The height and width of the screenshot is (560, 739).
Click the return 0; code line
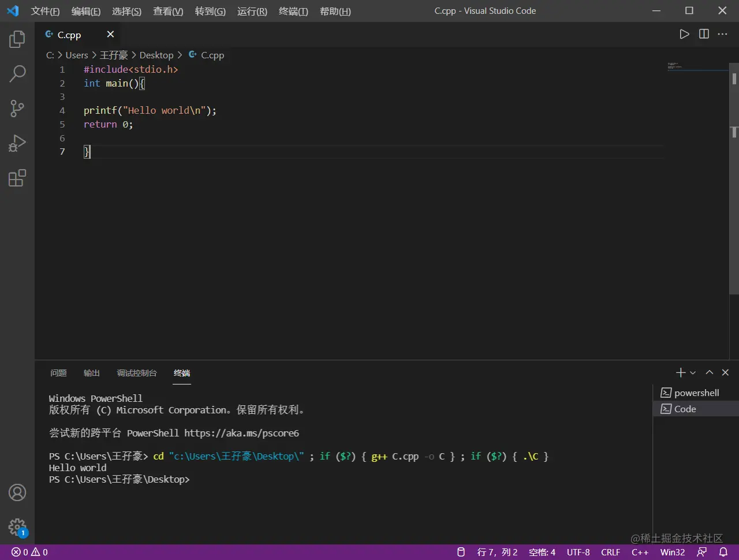(x=109, y=124)
